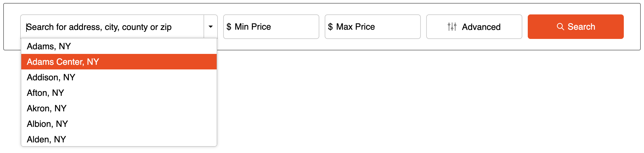Click the dollar sign in Min Price
Viewport: 644px width, 153px height.
229,27
